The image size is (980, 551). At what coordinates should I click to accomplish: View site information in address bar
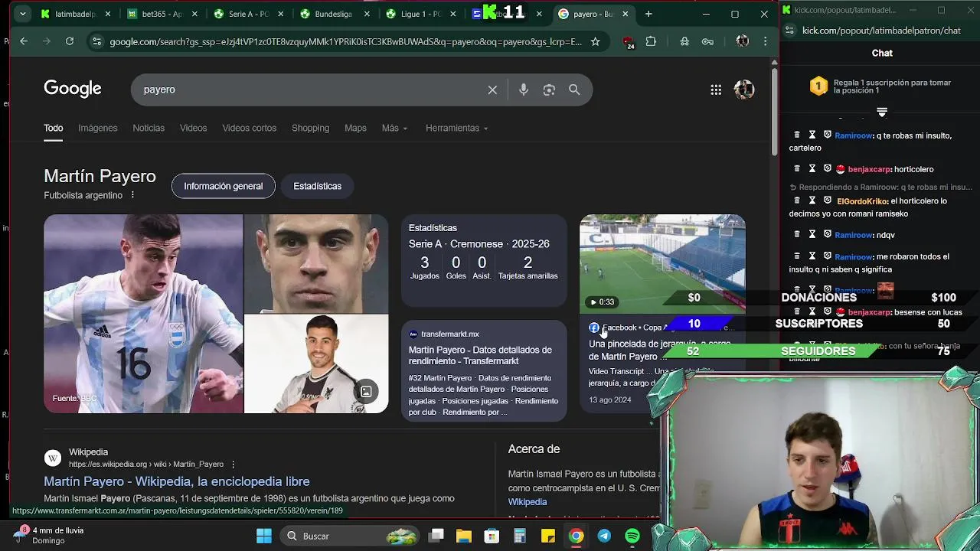tap(96, 41)
